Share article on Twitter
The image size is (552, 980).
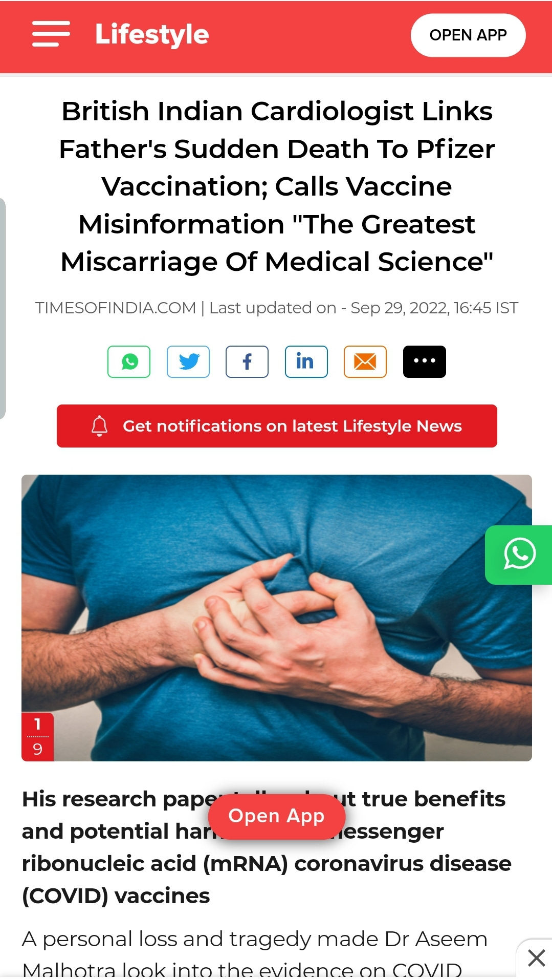click(x=188, y=361)
